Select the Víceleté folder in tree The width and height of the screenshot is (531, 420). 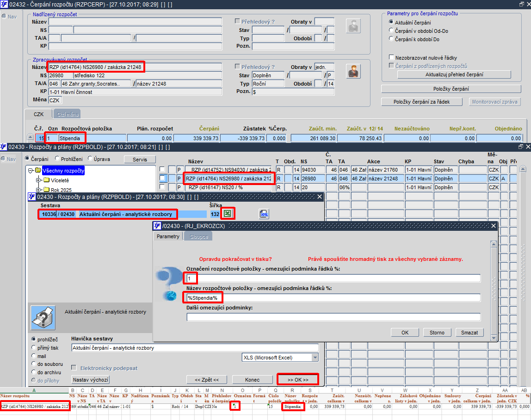(60, 180)
